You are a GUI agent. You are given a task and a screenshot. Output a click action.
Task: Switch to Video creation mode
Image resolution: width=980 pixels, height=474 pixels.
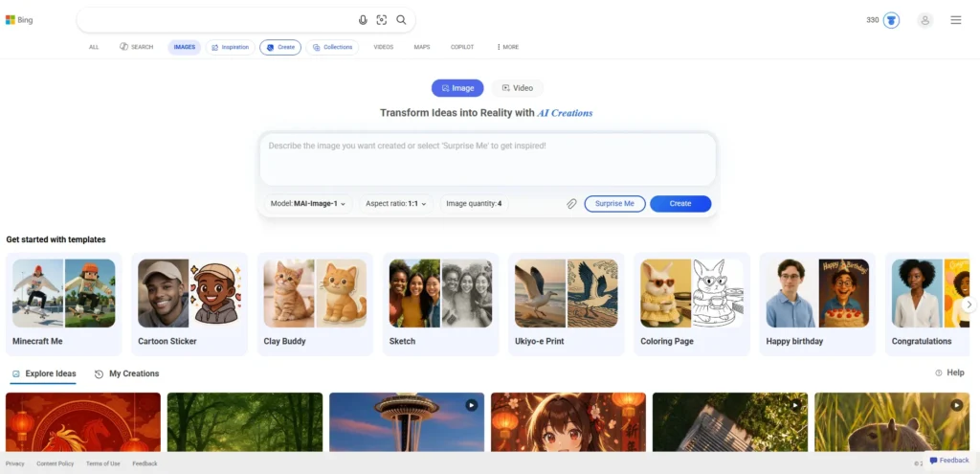point(518,88)
